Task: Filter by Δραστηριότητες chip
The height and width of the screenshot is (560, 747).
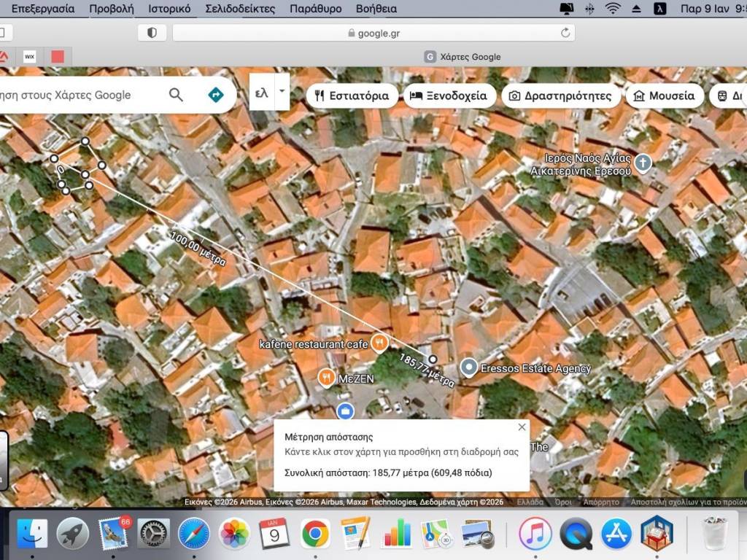Action: point(560,96)
